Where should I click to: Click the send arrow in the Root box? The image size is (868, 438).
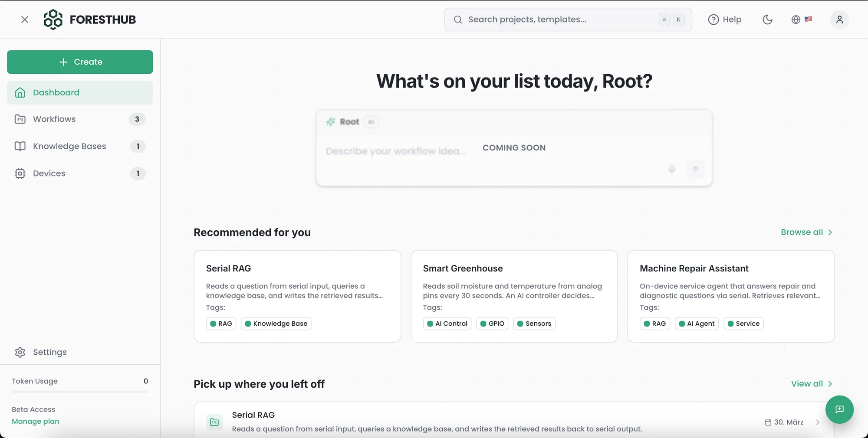[695, 169]
